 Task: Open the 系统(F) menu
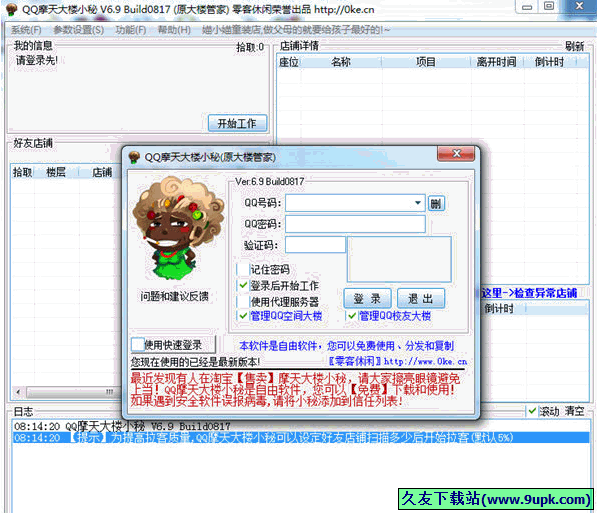point(26,30)
